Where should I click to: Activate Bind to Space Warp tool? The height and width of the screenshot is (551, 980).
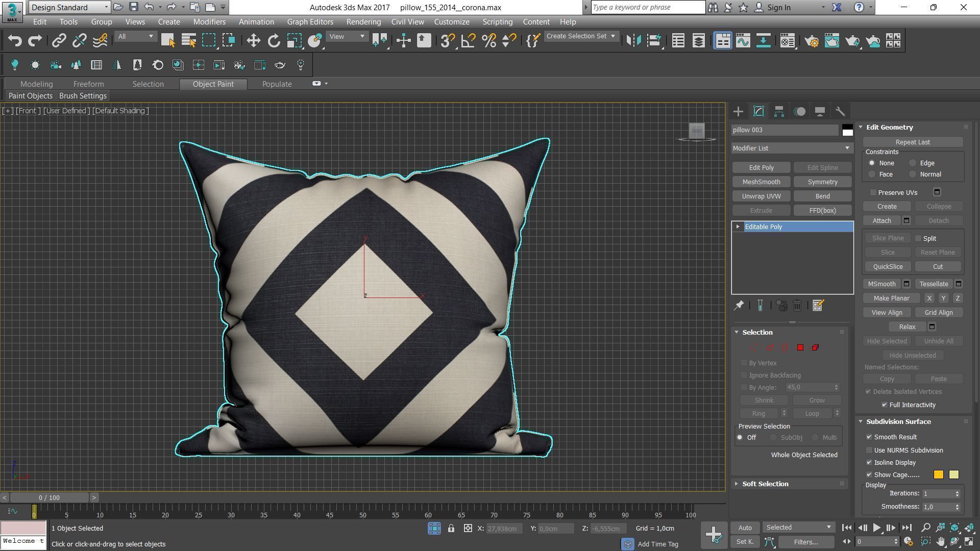tap(100, 40)
